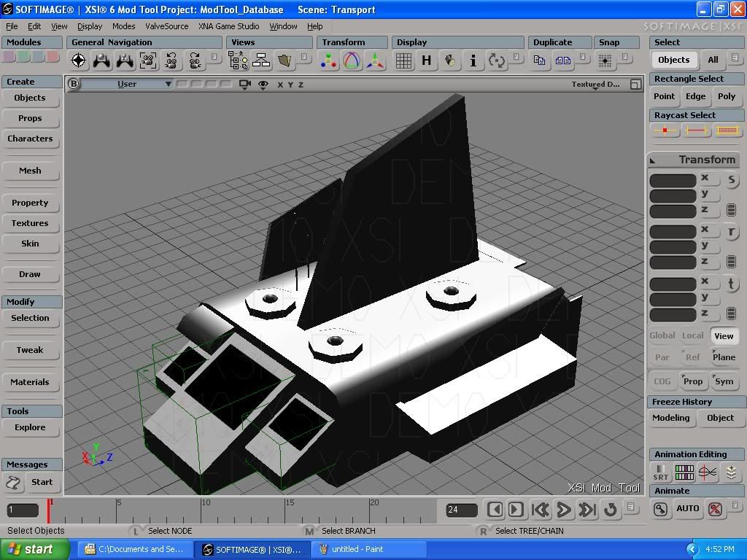Viewport: 747px width, 560px height.
Task: Click the Remove Key red X icon
Action: pos(715,509)
